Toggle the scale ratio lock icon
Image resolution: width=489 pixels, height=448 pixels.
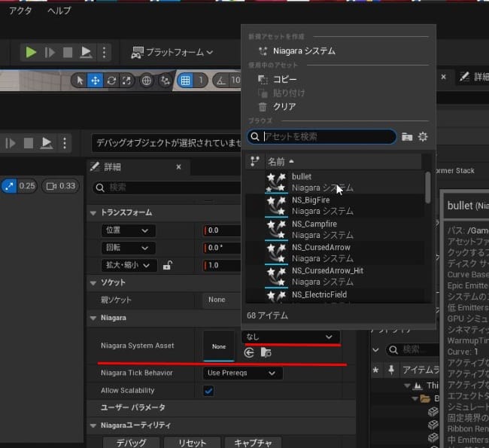click(168, 265)
